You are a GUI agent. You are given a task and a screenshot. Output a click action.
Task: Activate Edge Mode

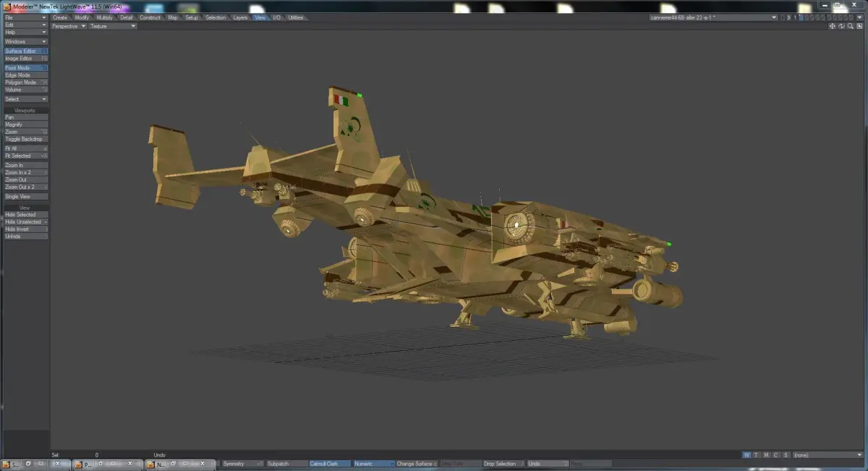click(26, 75)
